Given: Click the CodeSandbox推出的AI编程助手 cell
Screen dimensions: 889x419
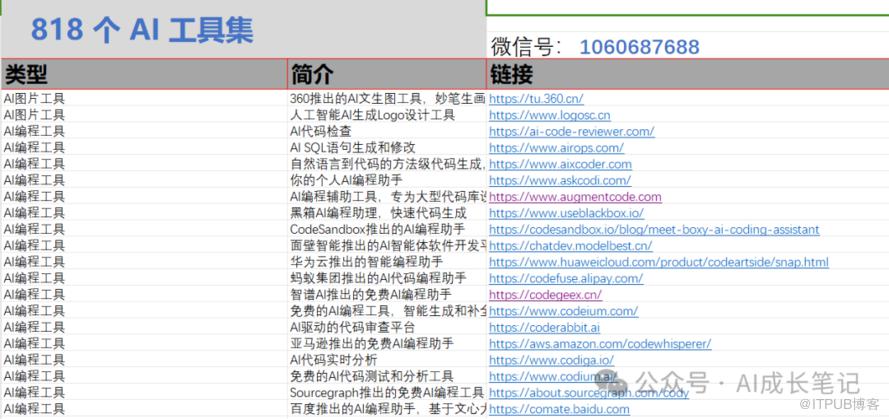Looking at the screenshot, I should (387, 230).
